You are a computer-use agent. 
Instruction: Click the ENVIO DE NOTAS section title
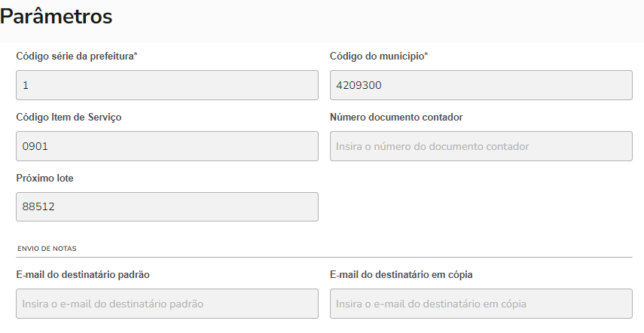pyautogui.click(x=47, y=248)
